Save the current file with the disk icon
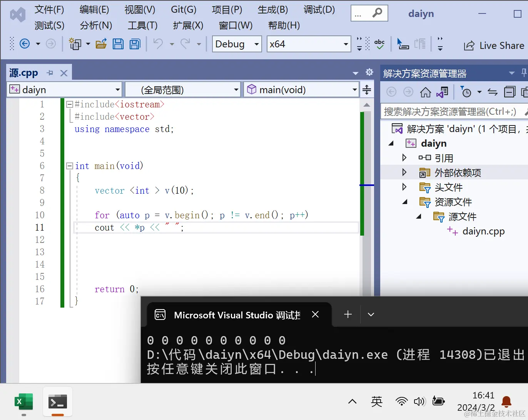The width and height of the screenshot is (528, 420). click(x=118, y=44)
